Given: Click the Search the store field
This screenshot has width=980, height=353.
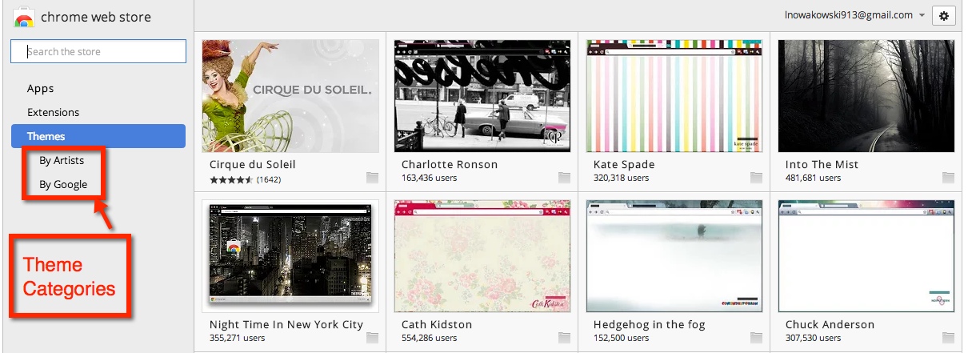Looking at the screenshot, I should click(x=98, y=52).
